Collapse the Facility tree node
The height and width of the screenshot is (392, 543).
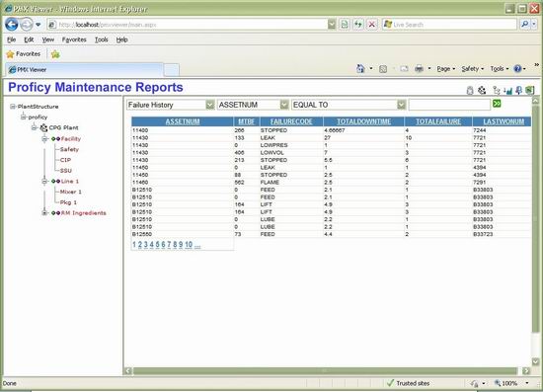click(44, 139)
